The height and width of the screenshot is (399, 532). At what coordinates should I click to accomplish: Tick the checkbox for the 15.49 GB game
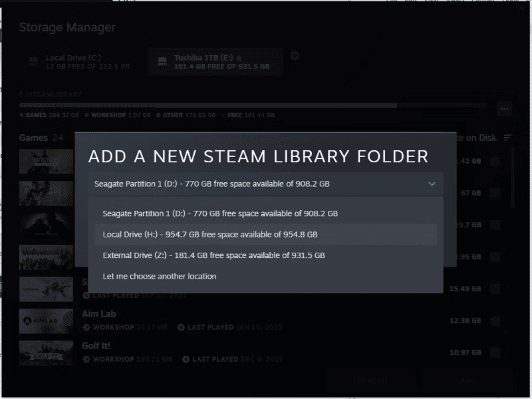(x=495, y=289)
